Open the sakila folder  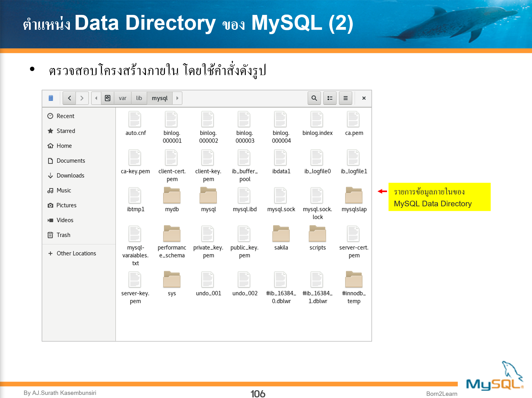pyautogui.click(x=281, y=234)
